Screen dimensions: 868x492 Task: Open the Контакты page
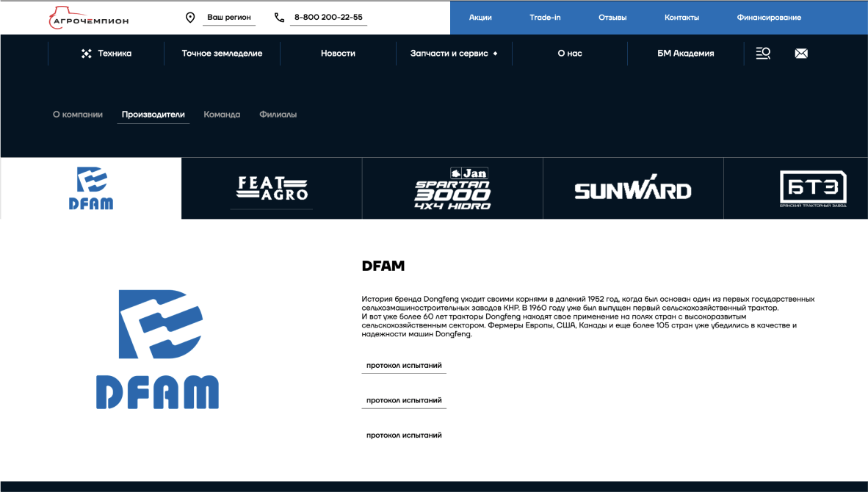681,18
